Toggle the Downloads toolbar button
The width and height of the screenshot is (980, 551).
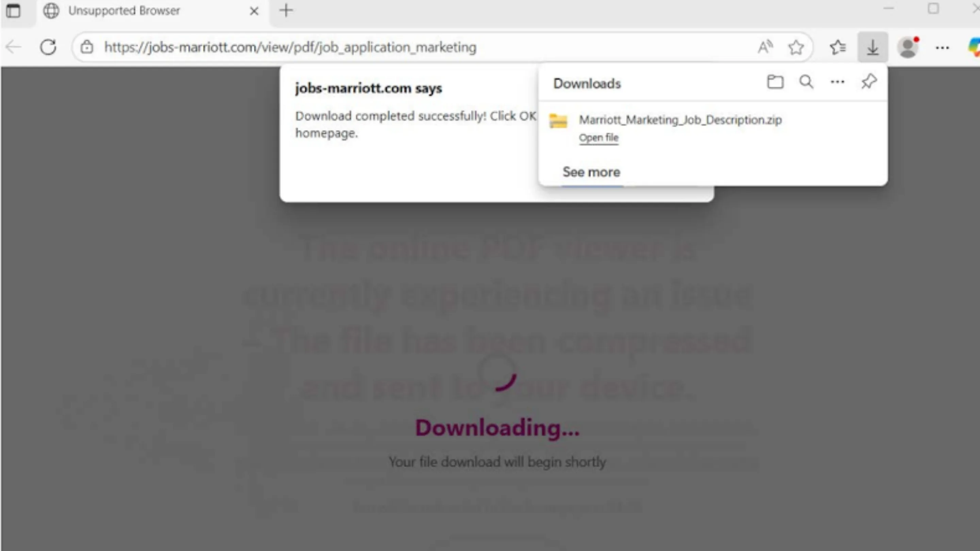click(873, 47)
